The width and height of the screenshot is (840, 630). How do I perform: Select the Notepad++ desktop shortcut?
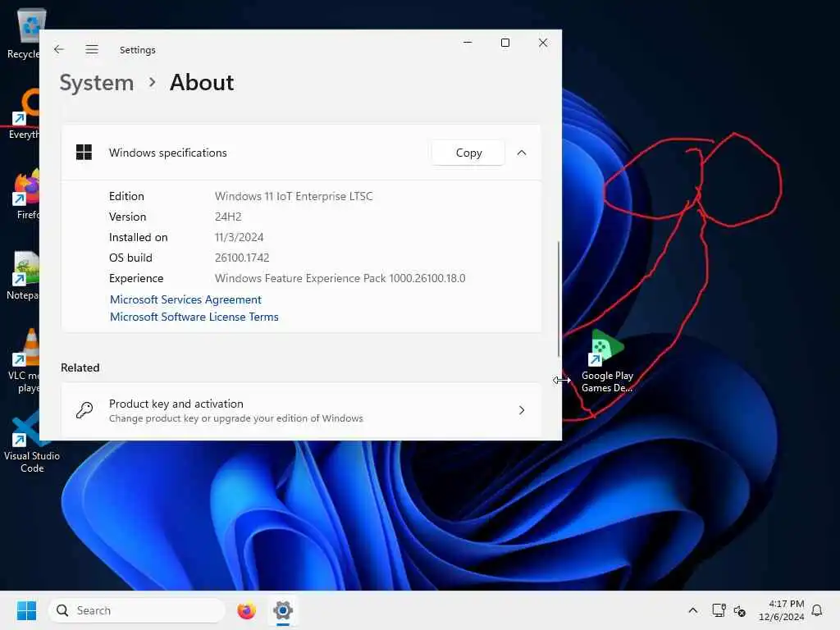click(24, 276)
